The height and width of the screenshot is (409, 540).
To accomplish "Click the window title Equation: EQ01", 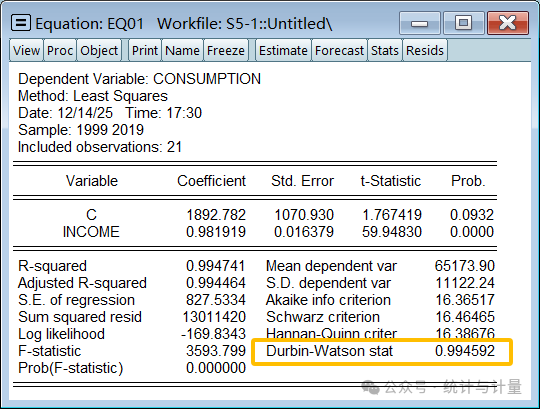I will click(x=90, y=24).
